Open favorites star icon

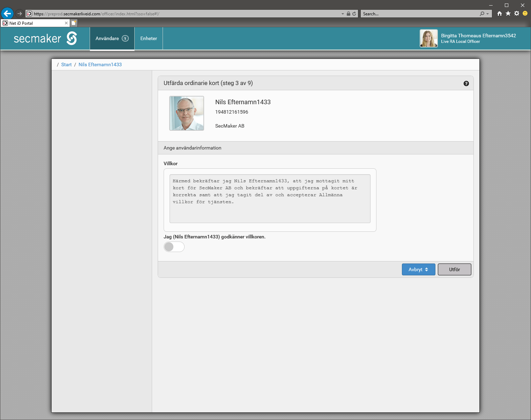(508, 14)
